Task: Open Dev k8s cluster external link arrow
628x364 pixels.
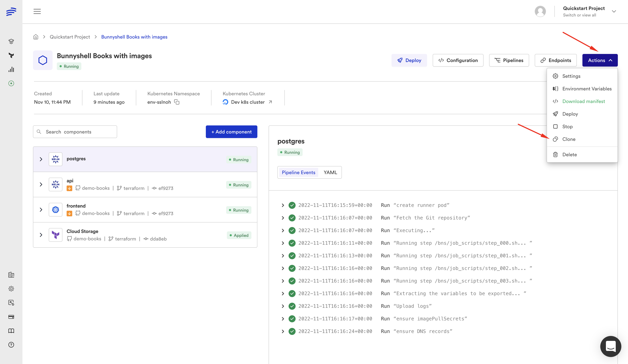Action: point(270,102)
